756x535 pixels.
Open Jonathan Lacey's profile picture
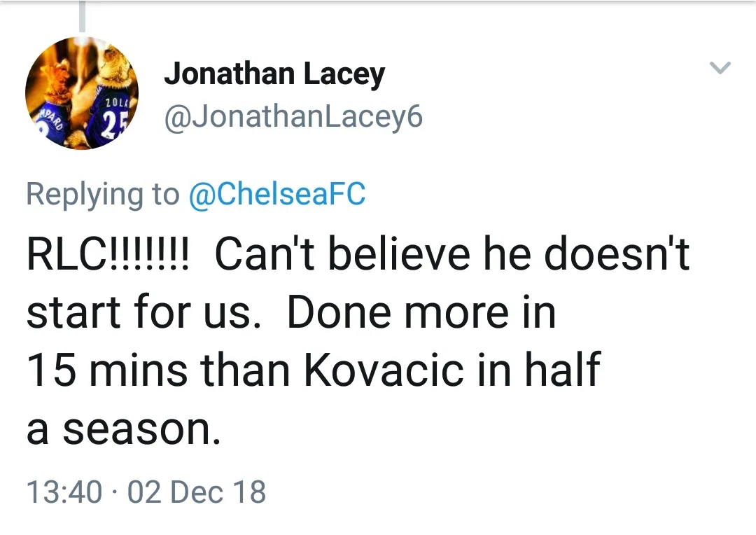point(82,93)
